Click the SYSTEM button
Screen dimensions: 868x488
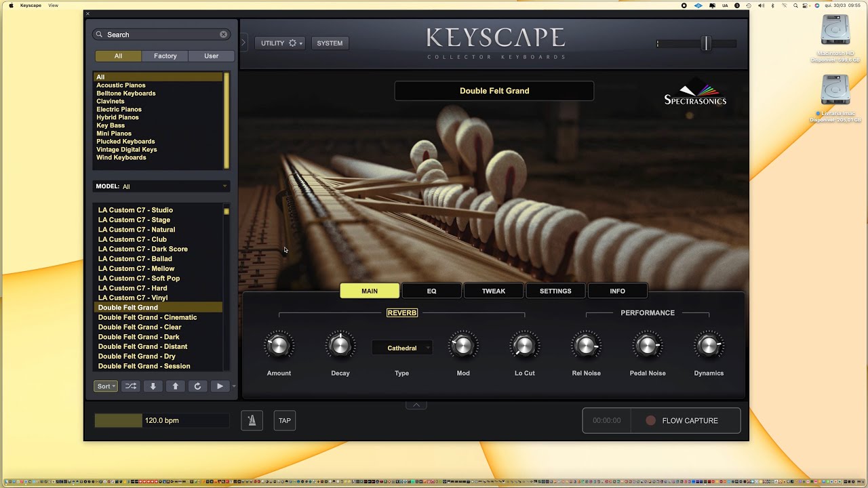[330, 43]
